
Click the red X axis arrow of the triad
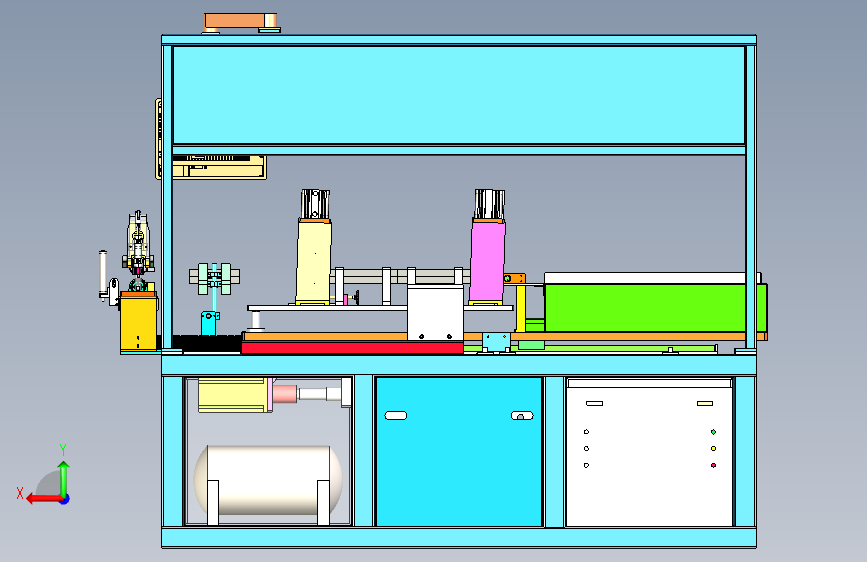(x=44, y=499)
